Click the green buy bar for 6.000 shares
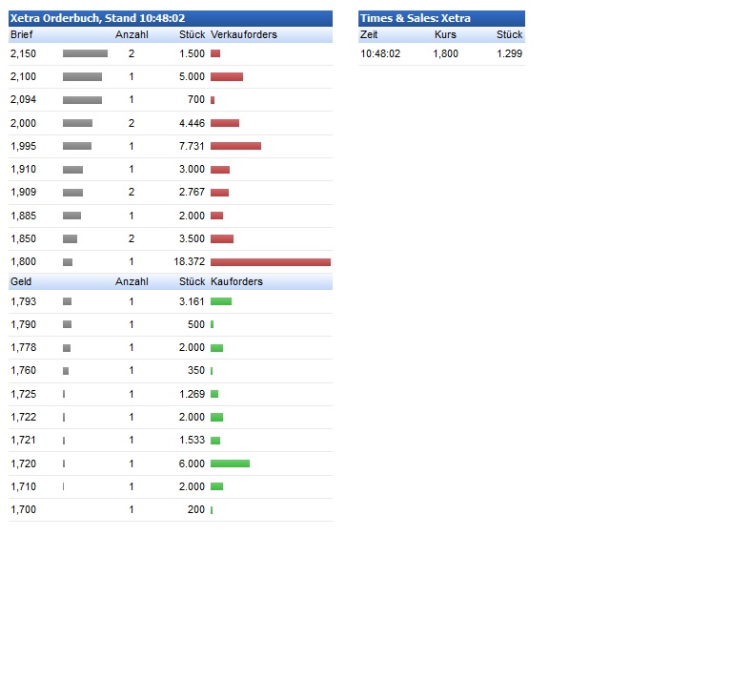The width and height of the screenshot is (732, 700). coord(230,463)
